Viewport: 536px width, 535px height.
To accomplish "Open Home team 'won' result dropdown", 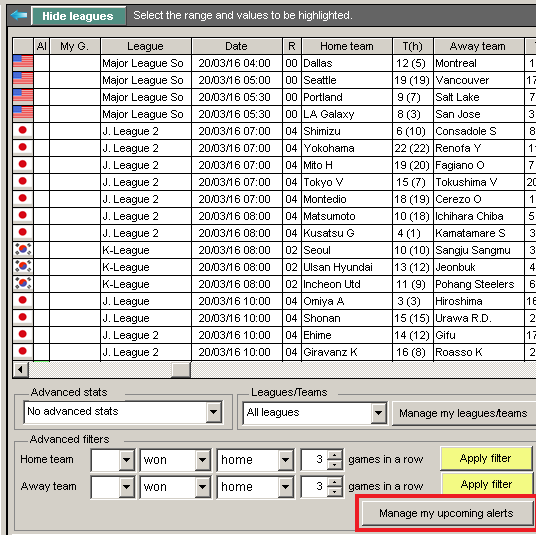I will [x=202, y=459].
